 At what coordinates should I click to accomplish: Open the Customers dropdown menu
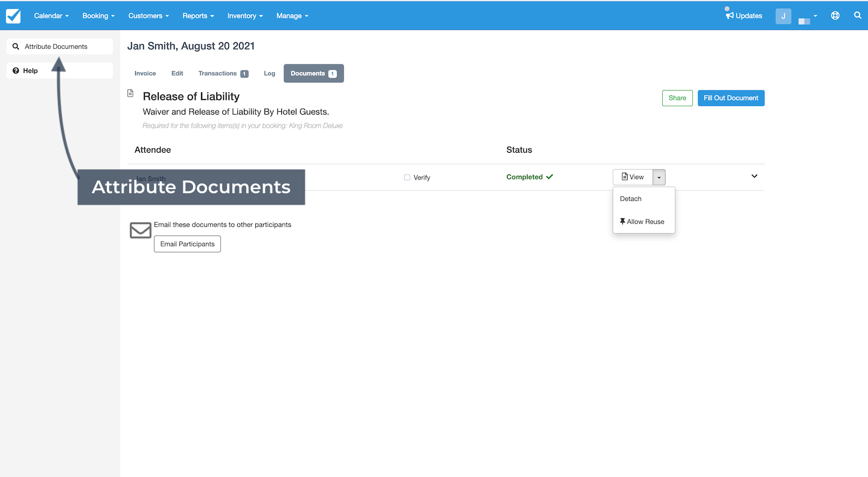point(148,16)
